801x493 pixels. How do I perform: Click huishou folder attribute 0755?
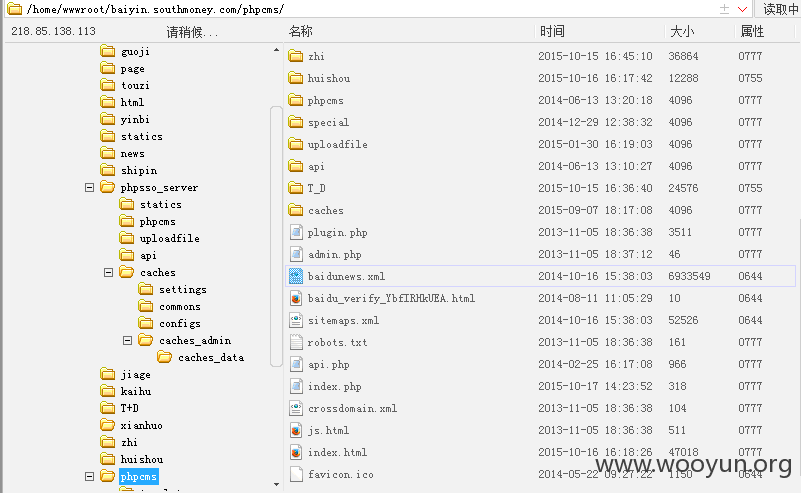coord(750,78)
